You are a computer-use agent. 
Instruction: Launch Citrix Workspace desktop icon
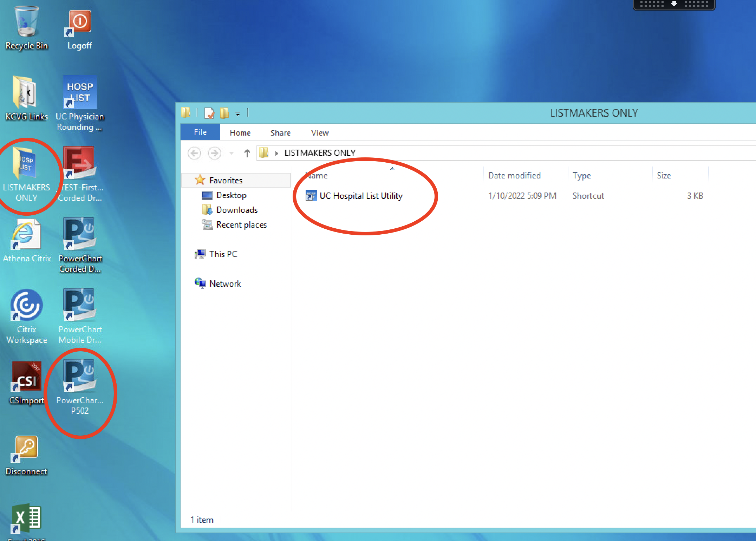tap(26, 306)
